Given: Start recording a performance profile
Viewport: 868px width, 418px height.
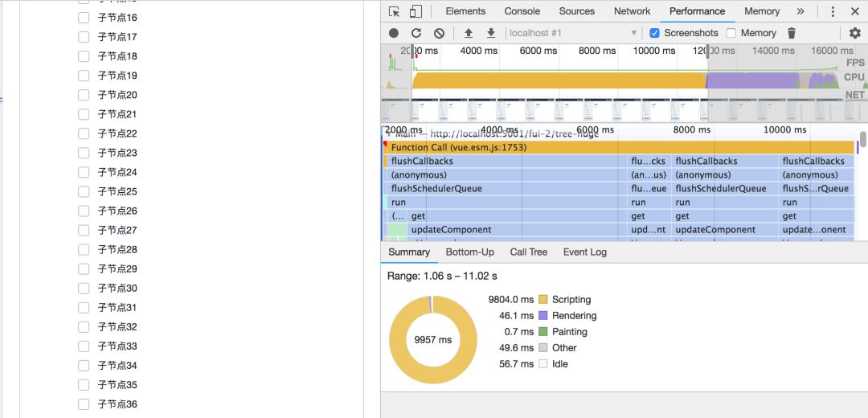Looking at the screenshot, I should [x=394, y=33].
